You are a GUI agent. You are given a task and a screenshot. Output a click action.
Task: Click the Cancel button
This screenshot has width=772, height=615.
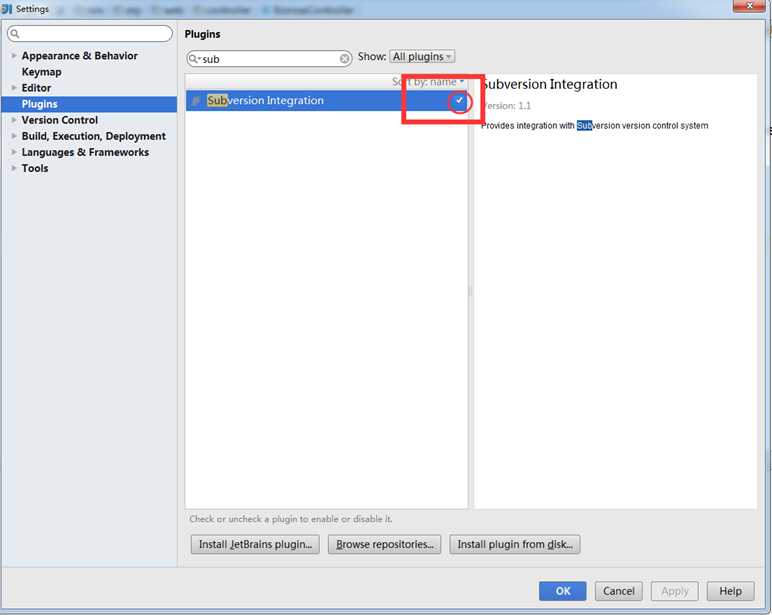[x=618, y=591]
